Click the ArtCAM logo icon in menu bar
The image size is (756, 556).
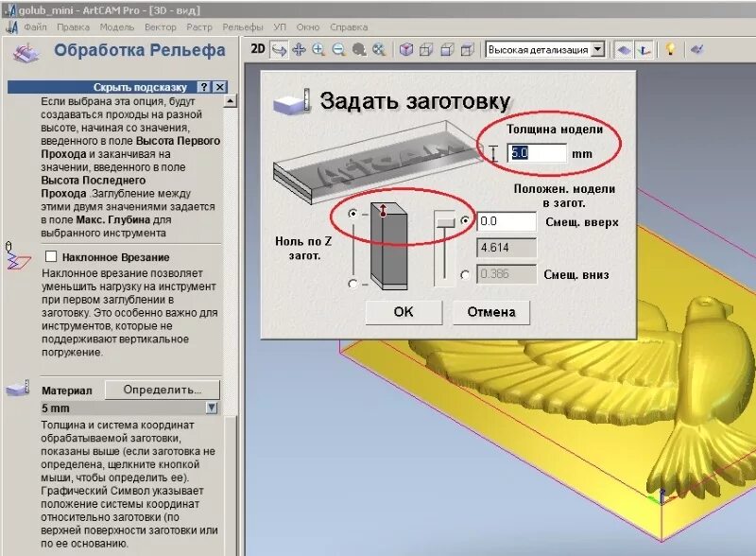point(12,27)
